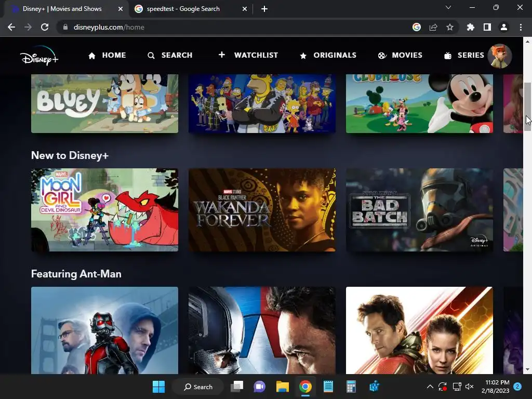
Task: Open Star Wars The Bad Batch tile
Action: click(x=419, y=210)
